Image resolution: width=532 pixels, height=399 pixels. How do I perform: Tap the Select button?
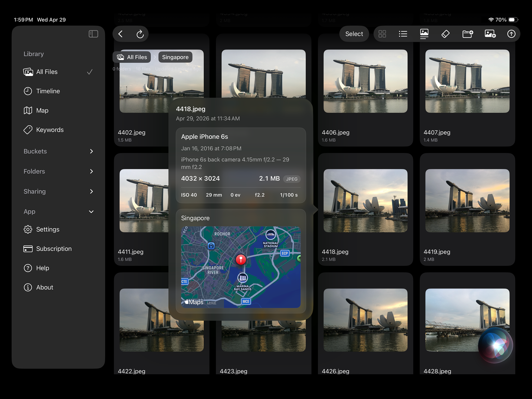coord(354,34)
